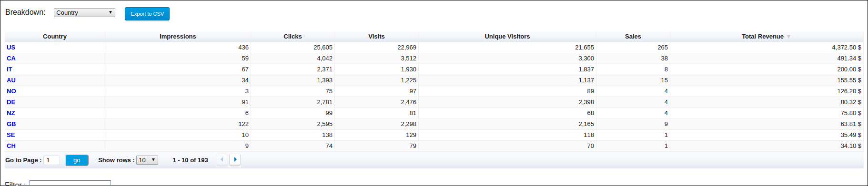This screenshot has height=186, width=868.
Task: Sort by Clicks column header
Action: [293, 37]
